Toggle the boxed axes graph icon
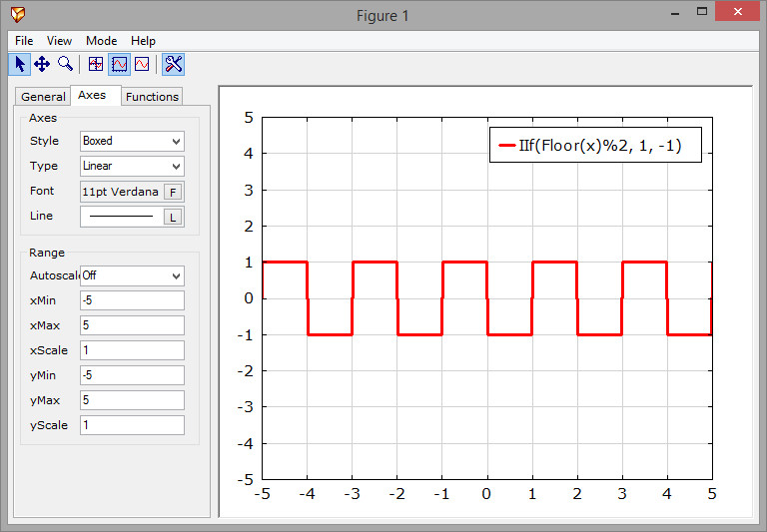The image size is (767, 532). (x=120, y=64)
